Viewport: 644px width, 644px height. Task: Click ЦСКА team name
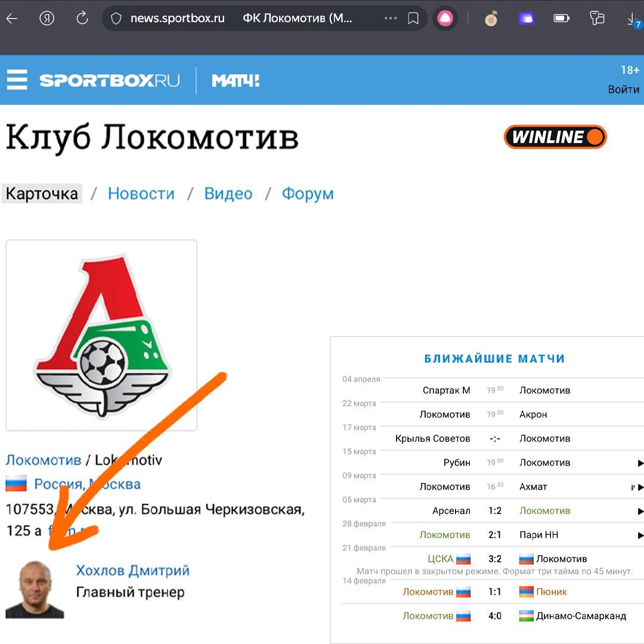click(x=440, y=559)
